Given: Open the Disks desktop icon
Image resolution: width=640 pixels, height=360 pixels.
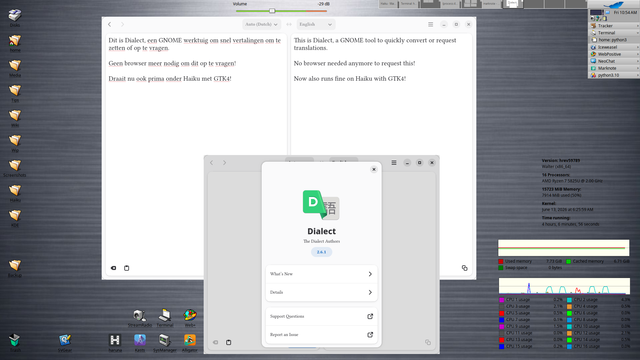Looking at the screenshot, I should [x=15, y=16].
